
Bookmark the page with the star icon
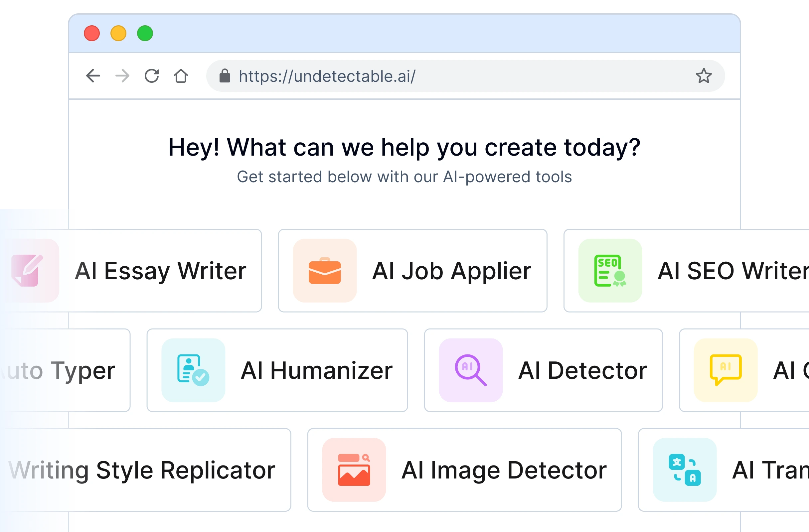click(703, 76)
